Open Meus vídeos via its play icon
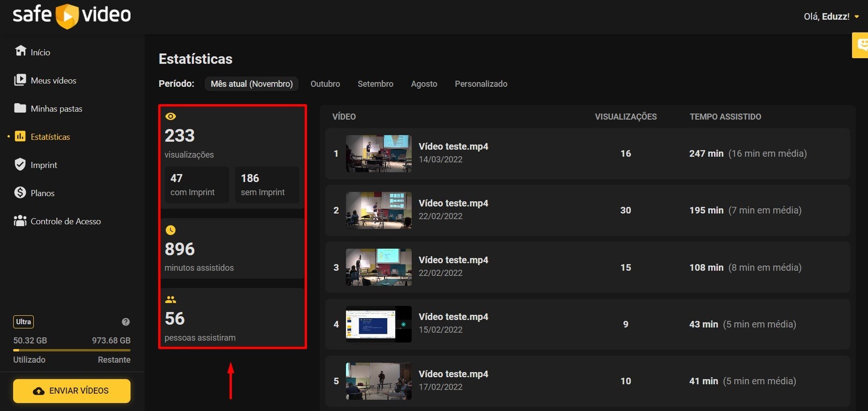 point(20,80)
